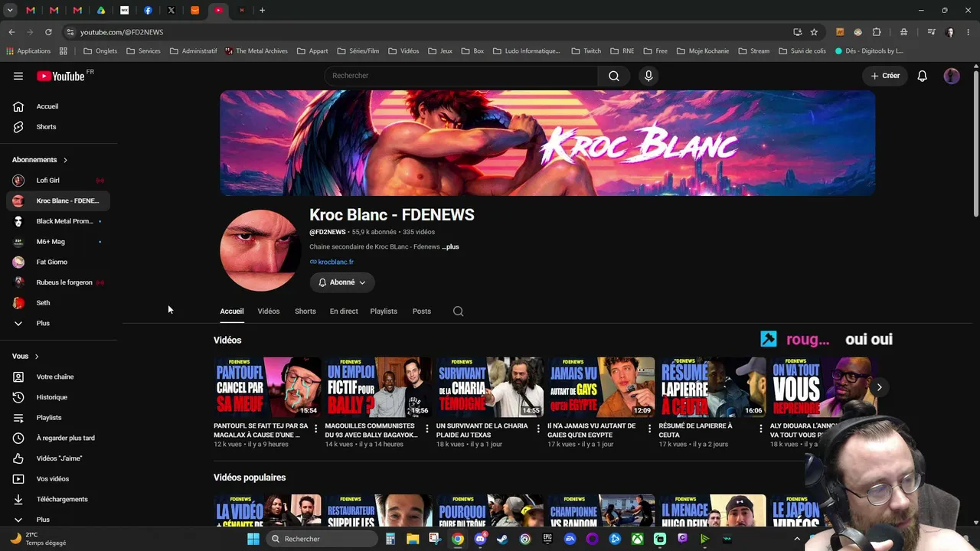Open the YouTube guide hamburger menu
The height and width of the screenshot is (551, 980).
[x=18, y=76]
